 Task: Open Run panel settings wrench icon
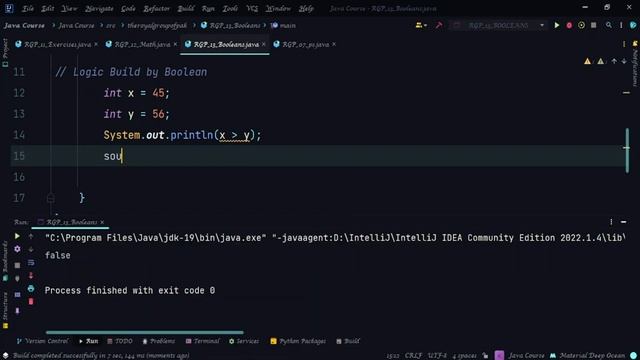coord(17,249)
